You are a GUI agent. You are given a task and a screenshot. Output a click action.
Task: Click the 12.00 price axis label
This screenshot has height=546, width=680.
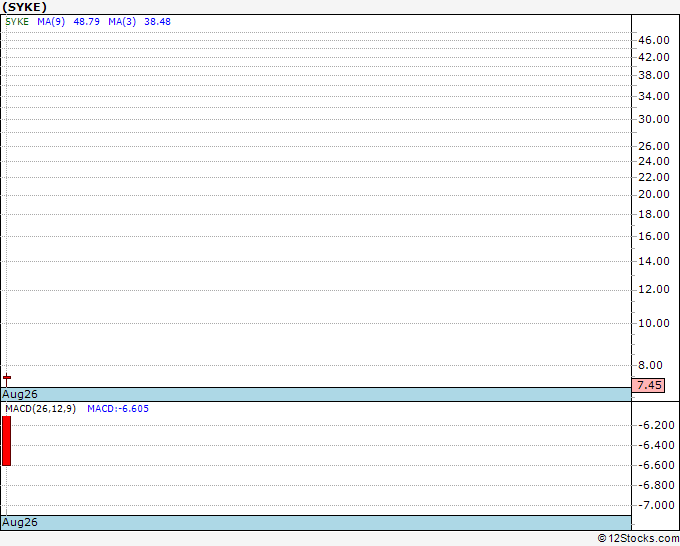654,289
